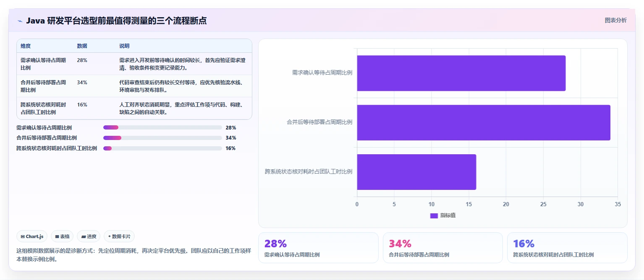Click the x-axis tick label 35
Viewport: 644px width, 280px height.
tap(618, 204)
